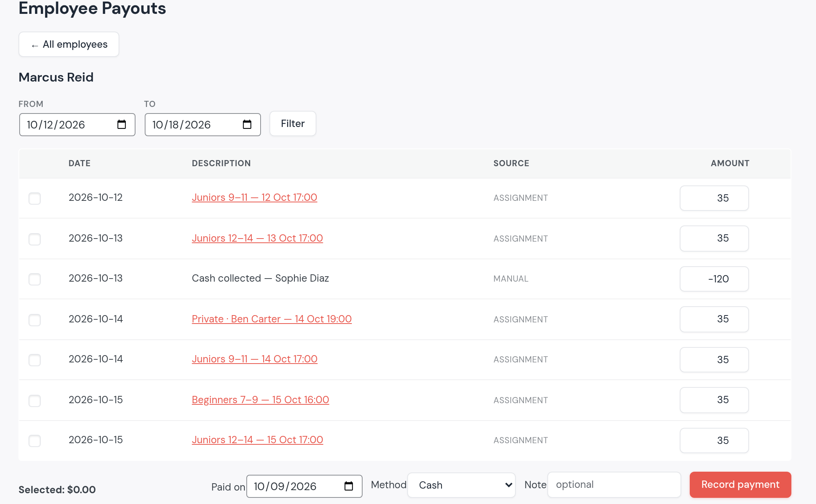Edit amount for Private Ben Carter row
This screenshot has width=816, height=504.
714,319
